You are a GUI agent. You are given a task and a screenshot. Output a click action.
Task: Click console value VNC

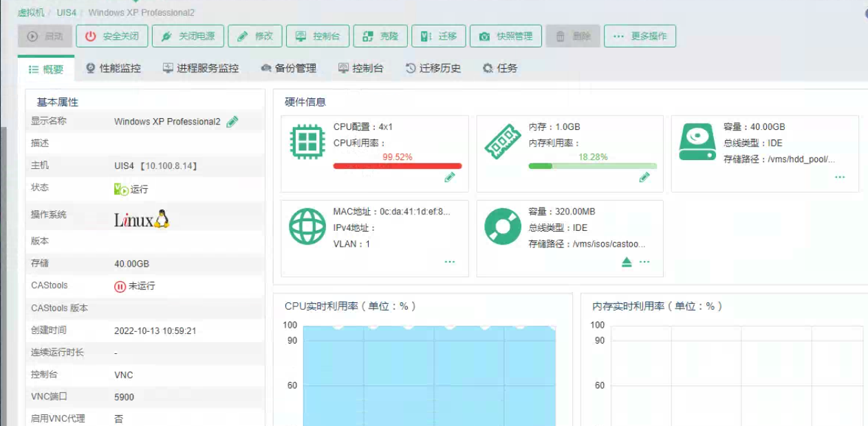(124, 375)
